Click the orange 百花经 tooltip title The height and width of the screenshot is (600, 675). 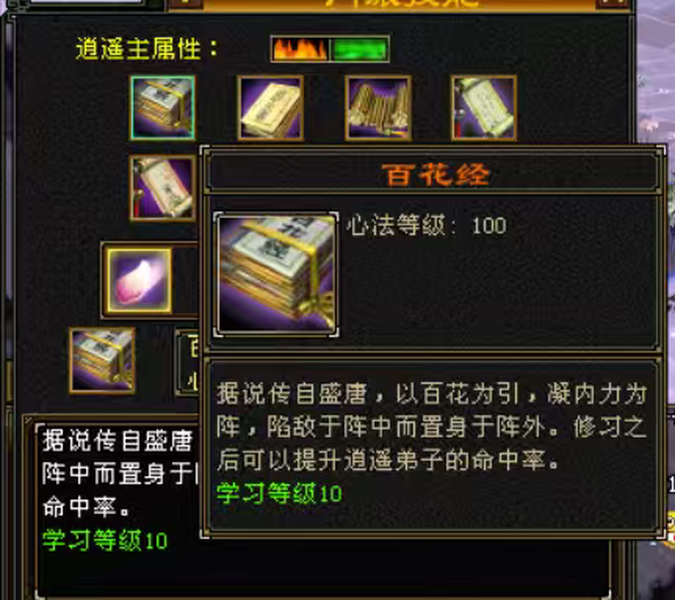coord(436,175)
